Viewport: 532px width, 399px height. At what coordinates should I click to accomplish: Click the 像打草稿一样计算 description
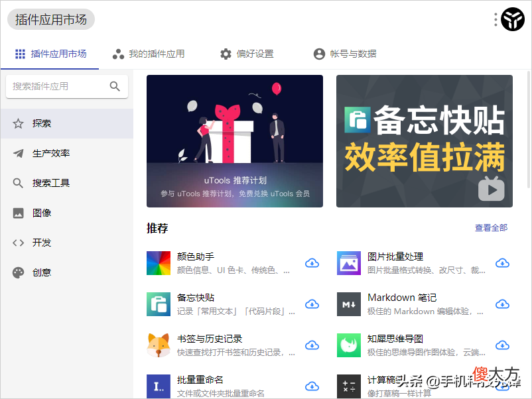(x=399, y=394)
